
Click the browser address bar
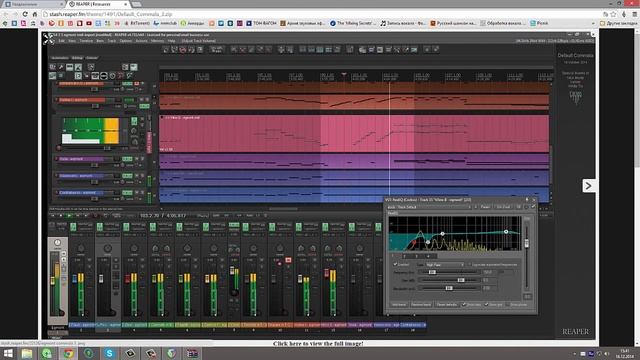click(322, 14)
